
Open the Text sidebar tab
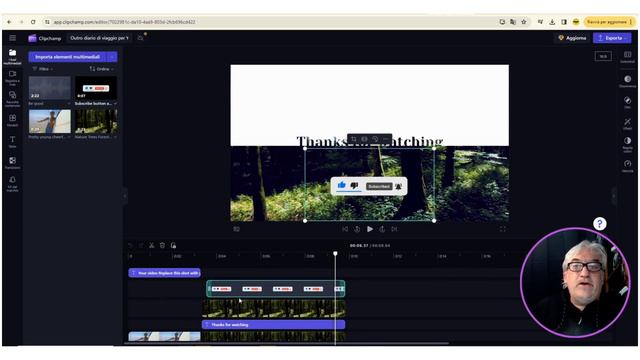click(x=12, y=142)
